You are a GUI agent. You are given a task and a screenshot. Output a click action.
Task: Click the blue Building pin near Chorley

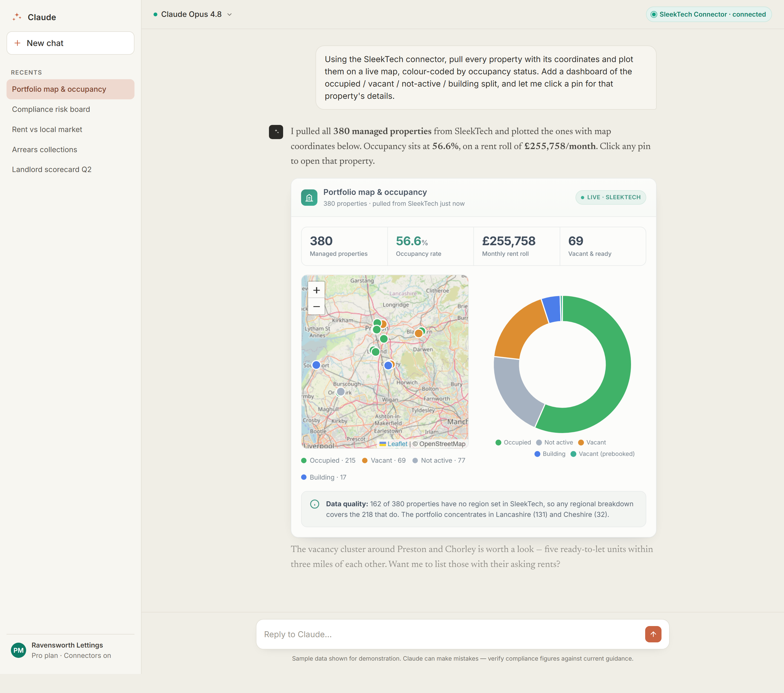(388, 366)
